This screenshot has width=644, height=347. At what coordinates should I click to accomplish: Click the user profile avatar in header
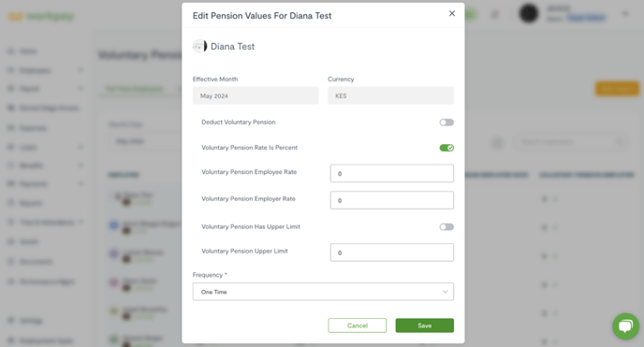coord(529,13)
